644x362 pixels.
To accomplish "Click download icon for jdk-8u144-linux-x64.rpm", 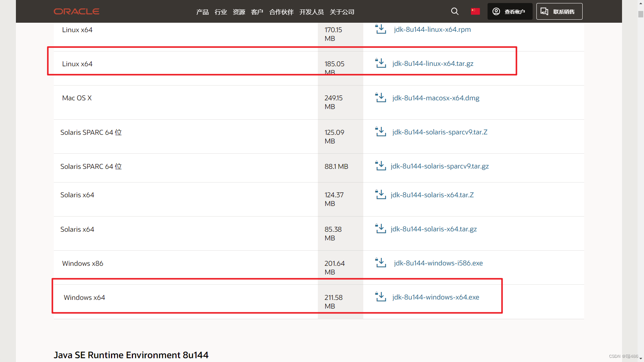I will 381,29.
